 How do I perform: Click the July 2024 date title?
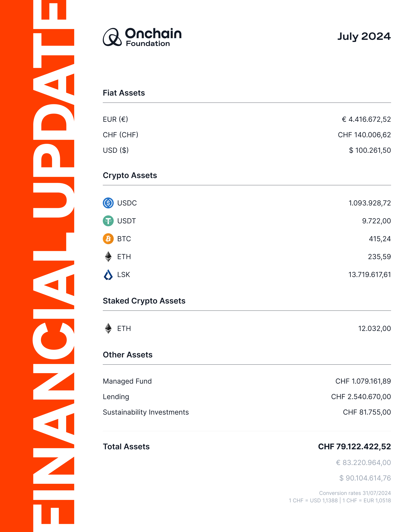click(364, 36)
